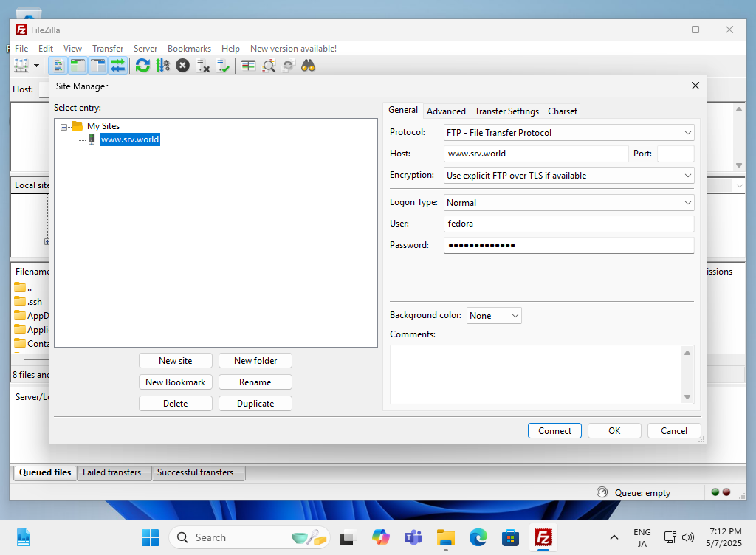Open the Encryption dropdown
The width and height of the screenshot is (756, 555).
(569, 176)
